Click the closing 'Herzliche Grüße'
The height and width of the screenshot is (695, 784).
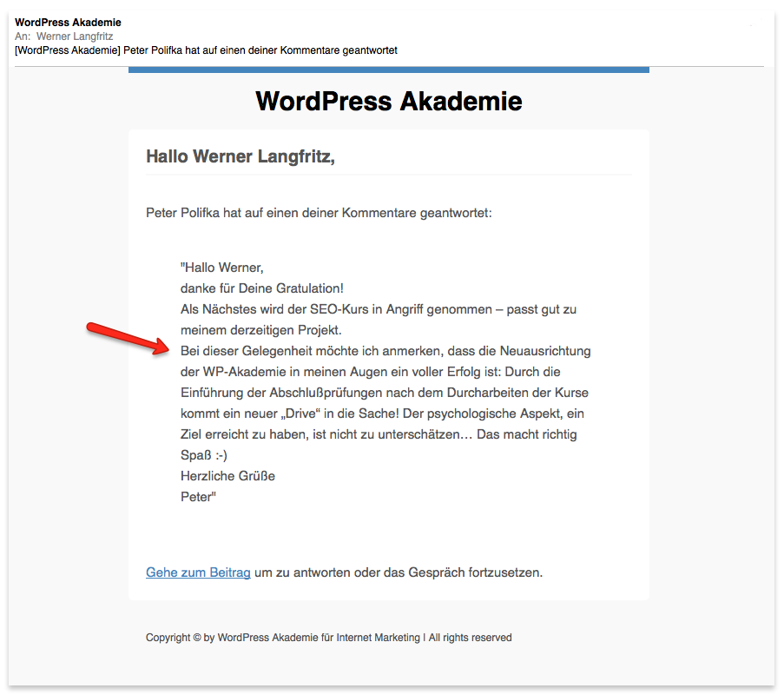228,476
